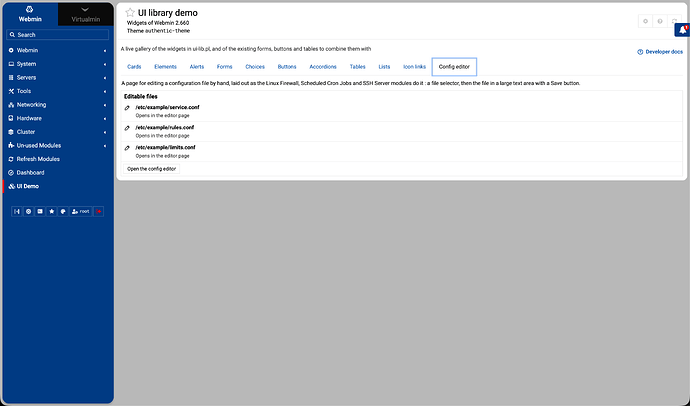Expand the Un-used Modules menu arrow

coord(105,146)
